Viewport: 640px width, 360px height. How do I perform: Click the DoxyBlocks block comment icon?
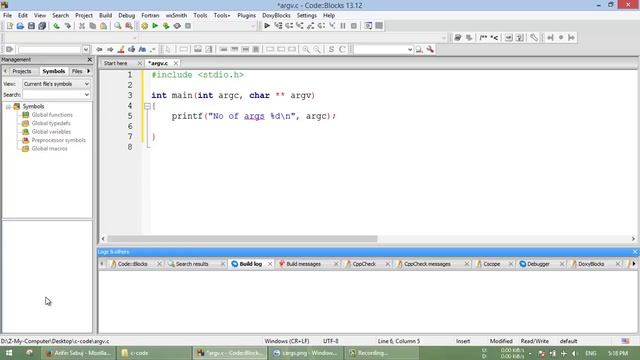click(x=483, y=38)
